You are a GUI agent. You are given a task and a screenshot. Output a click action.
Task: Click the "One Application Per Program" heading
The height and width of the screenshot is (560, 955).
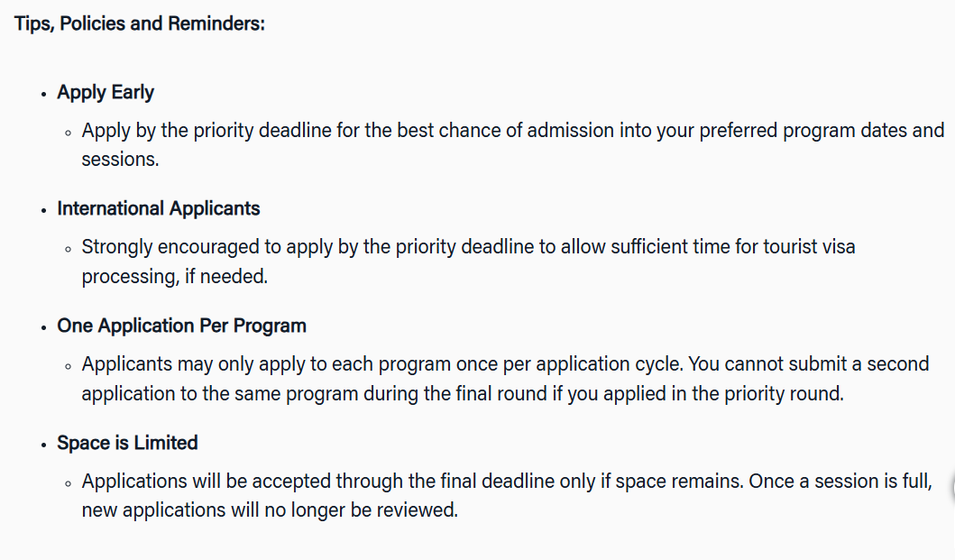(181, 326)
